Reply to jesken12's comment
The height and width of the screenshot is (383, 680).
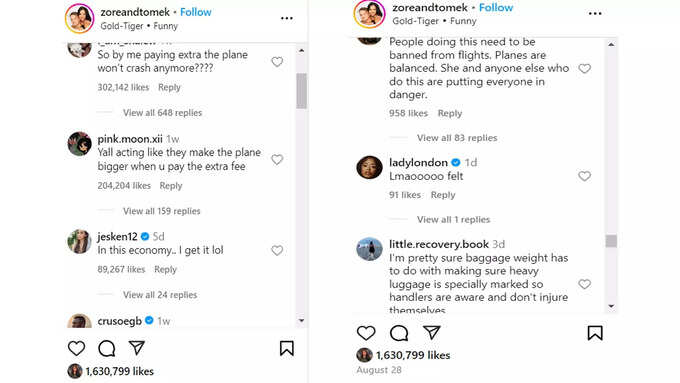(x=166, y=269)
